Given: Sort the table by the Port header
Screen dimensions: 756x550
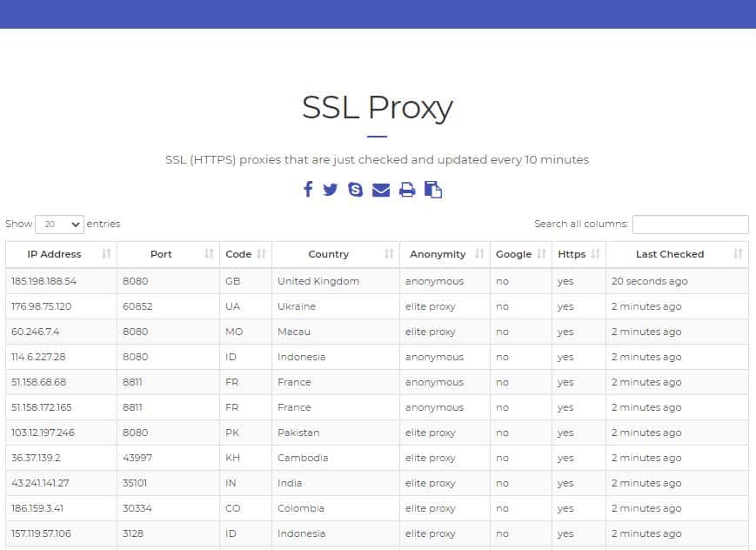Looking at the screenshot, I should (161, 254).
